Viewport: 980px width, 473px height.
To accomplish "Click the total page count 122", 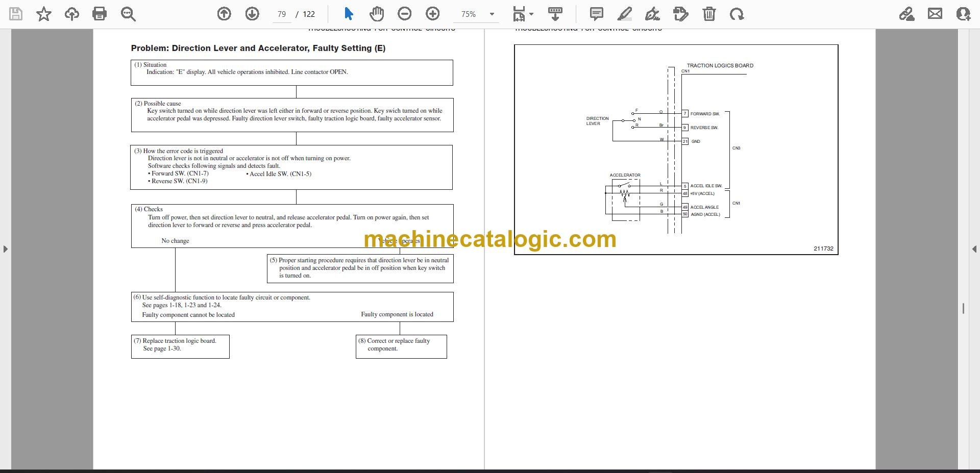I will [x=309, y=14].
